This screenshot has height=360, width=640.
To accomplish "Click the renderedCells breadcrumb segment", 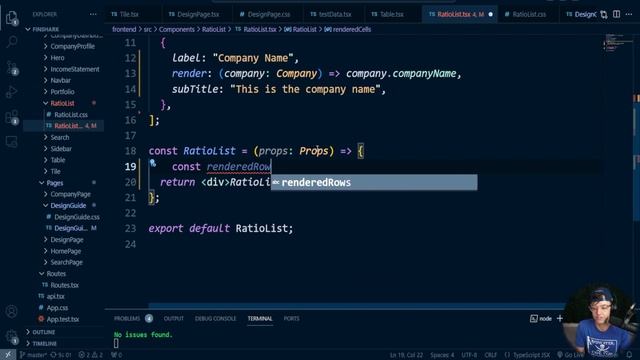I will click(351, 29).
